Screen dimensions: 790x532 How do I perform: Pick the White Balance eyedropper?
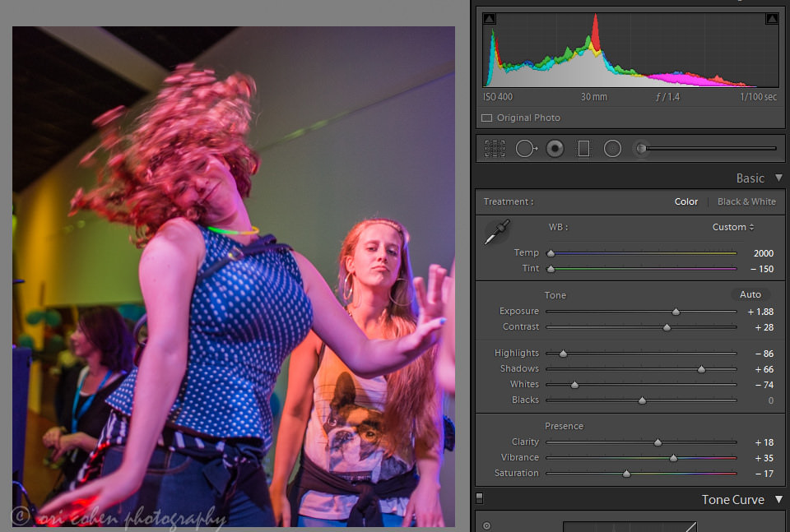[497, 232]
